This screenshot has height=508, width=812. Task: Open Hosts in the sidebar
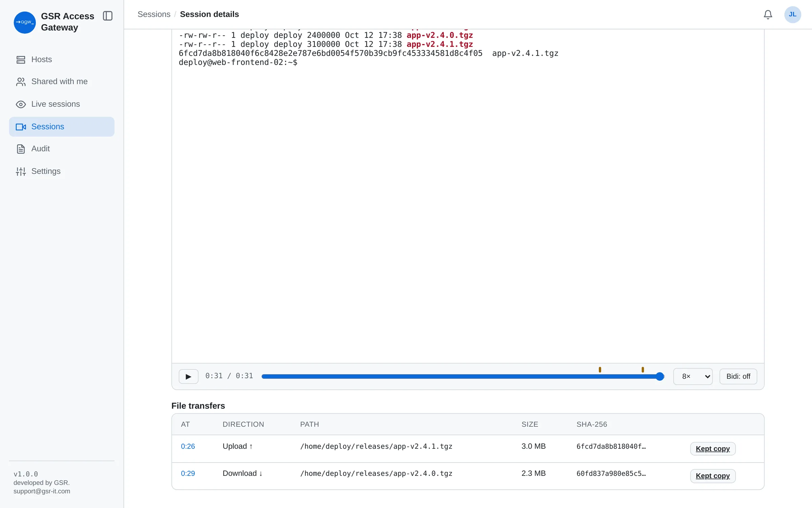pyautogui.click(x=62, y=60)
